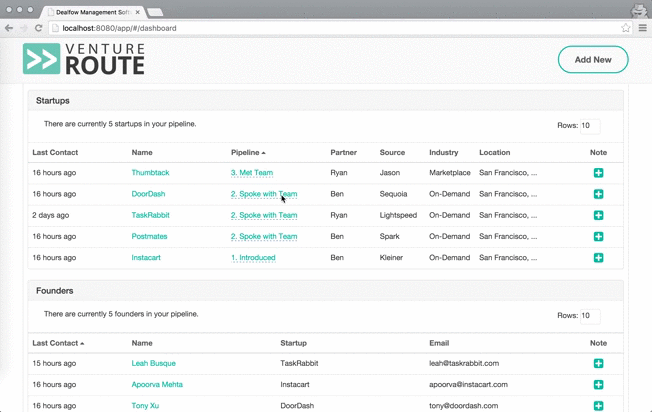652x412 pixels.
Task: Click email apoorva@instacart.com
Action: (x=468, y=385)
